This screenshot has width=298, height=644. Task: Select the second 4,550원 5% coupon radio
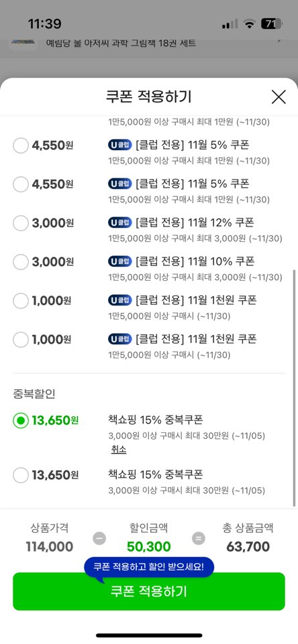(21, 184)
